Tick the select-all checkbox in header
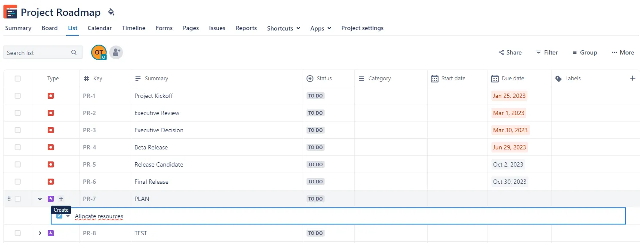The image size is (644, 243). 18,79
